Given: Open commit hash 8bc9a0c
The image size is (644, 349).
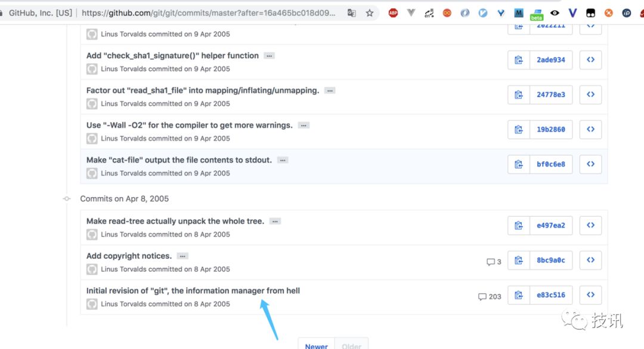Looking at the screenshot, I should tap(551, 260).
